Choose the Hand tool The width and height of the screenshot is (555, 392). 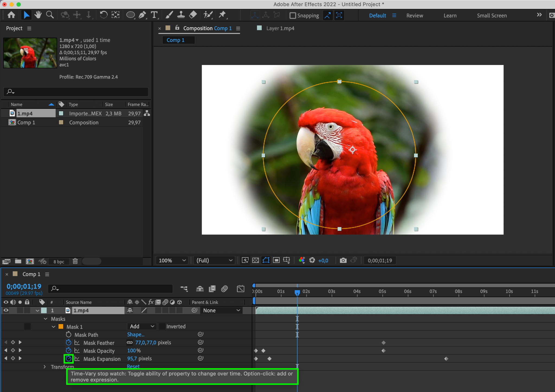coord(38,15)
